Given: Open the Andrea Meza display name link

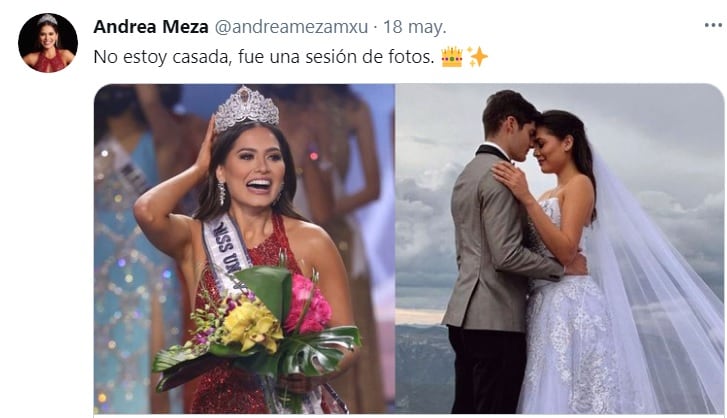Looking at the screenshot, I should tap(151, 27).
